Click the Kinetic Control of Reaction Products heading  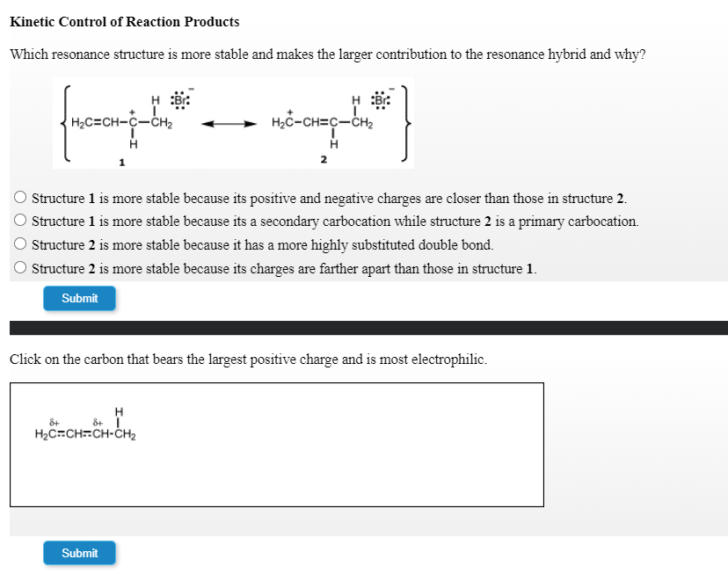[x=123, y=21]
